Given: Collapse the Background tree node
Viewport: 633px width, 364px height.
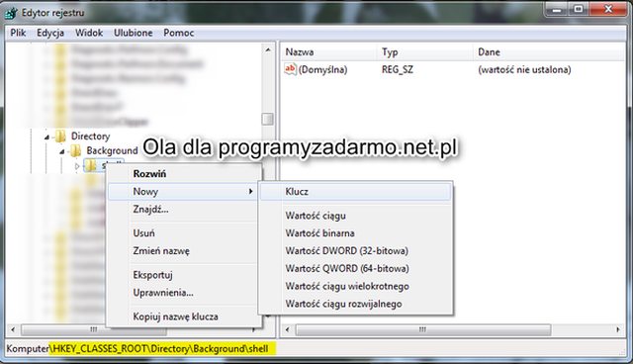Looking at the screenshot, I should [x=61, y=151].
